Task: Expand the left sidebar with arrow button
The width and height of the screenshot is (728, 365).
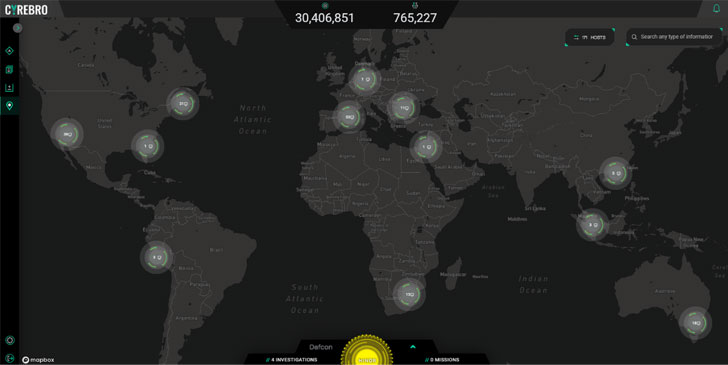Action: coord(18,28)
